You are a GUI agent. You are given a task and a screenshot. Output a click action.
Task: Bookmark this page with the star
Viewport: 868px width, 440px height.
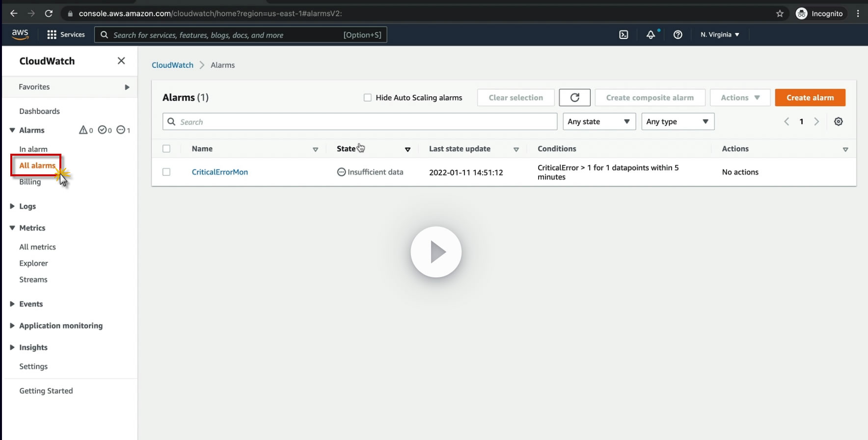[780, 14]
